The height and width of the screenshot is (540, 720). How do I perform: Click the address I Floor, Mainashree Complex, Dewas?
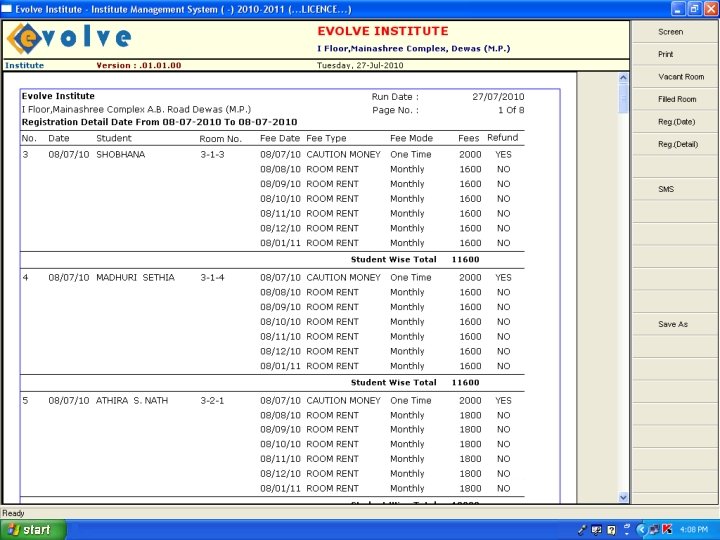(414, 49)
